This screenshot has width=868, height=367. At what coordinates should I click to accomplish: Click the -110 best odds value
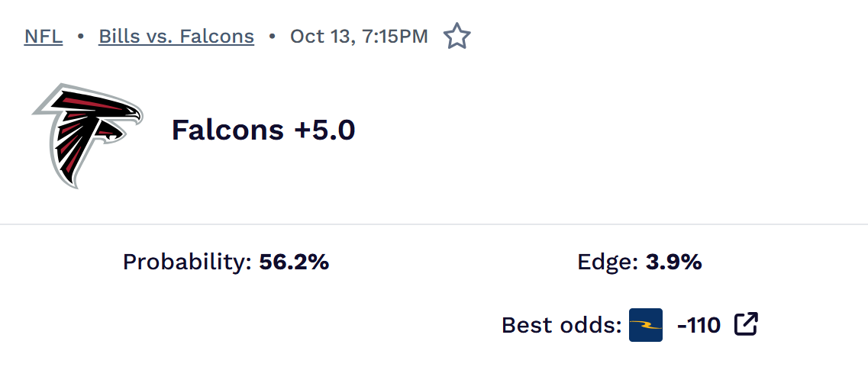(699, 326)
